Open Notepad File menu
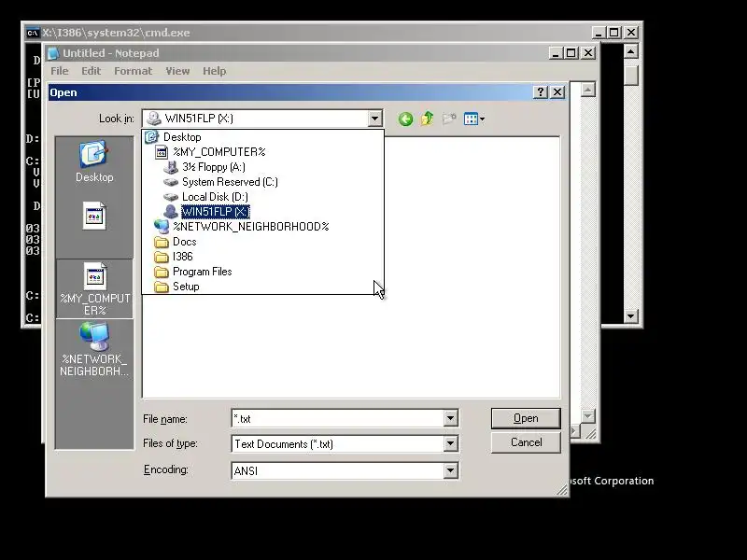Image resolution: width=747 pixels, height=560 pixels. point(60,71)
